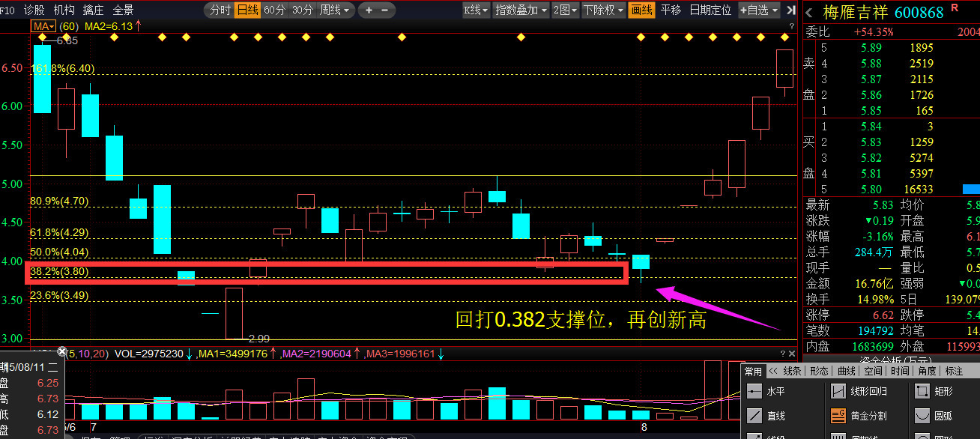The image size is (980, 439).
Task: Open the 诊股 menu item
Action: pyautogui.click(x=34, y=10)
